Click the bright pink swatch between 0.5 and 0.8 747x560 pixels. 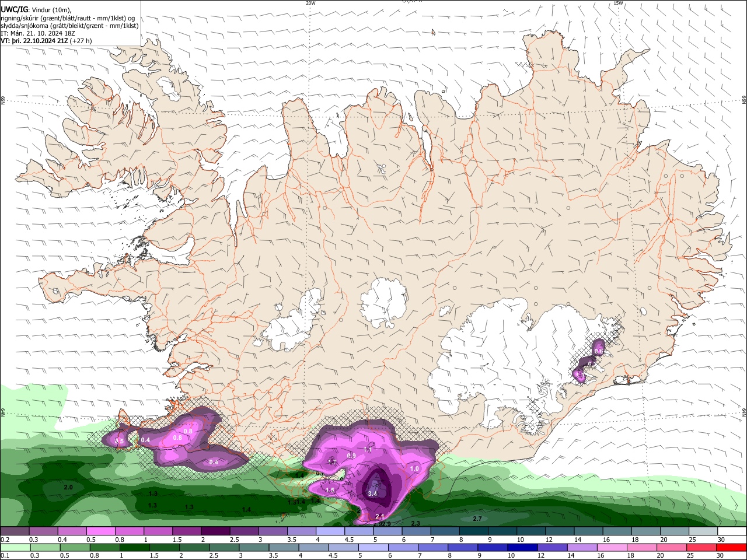(x=101, y=531)
